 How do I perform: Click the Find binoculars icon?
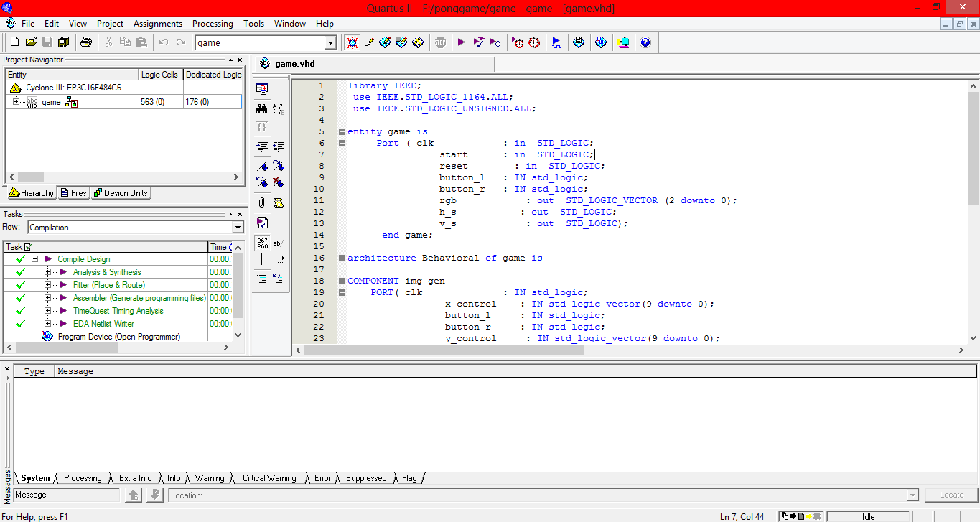tap(262, 109)
